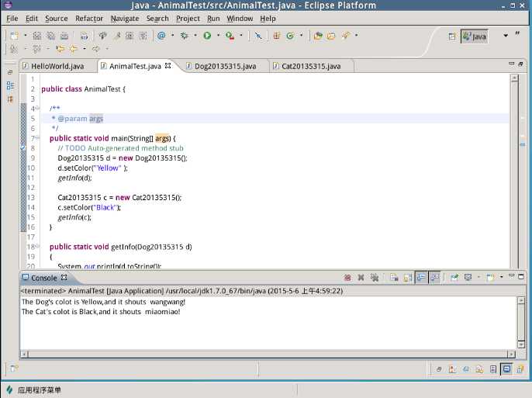Screen dimensions: 532x398
Task: Toggle Show Console When Standard Error Changes
Action: pyautogui.click(x=434, y=278)
